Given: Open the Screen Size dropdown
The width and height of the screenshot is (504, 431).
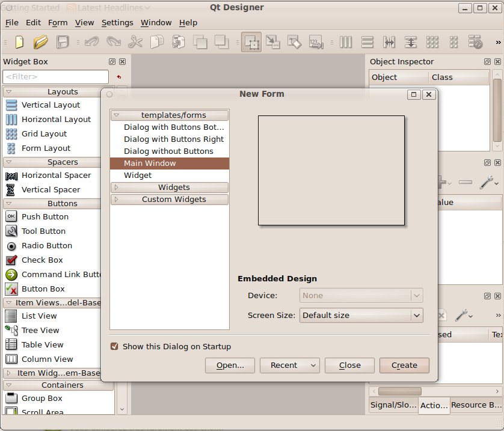Looking at the screenshot, I should point(361,315).
